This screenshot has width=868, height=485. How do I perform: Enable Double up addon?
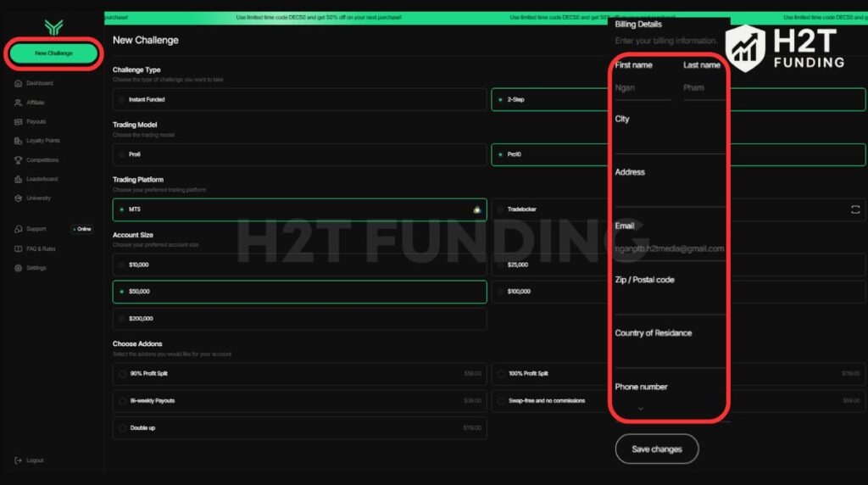point(299,428)
